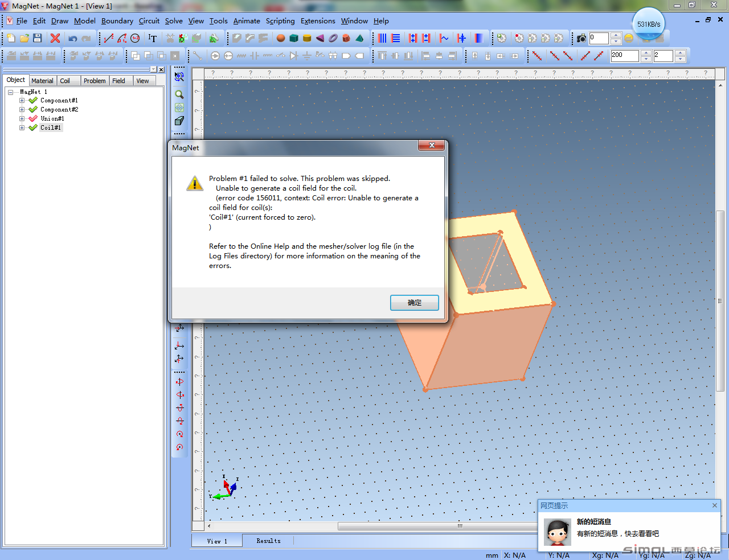Open the Extensions menu
Image resolution: width=729 pixels, height=560 pixels.
[318, 21]
